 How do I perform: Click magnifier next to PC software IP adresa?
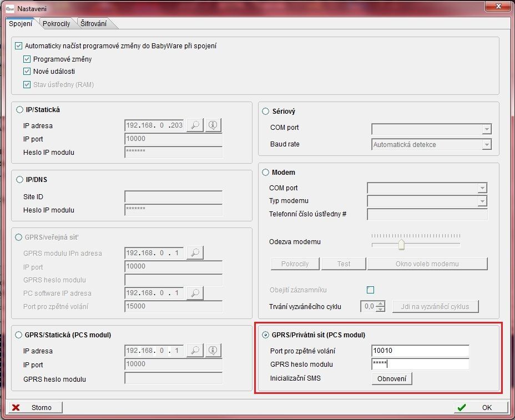[x=195, y=293]
